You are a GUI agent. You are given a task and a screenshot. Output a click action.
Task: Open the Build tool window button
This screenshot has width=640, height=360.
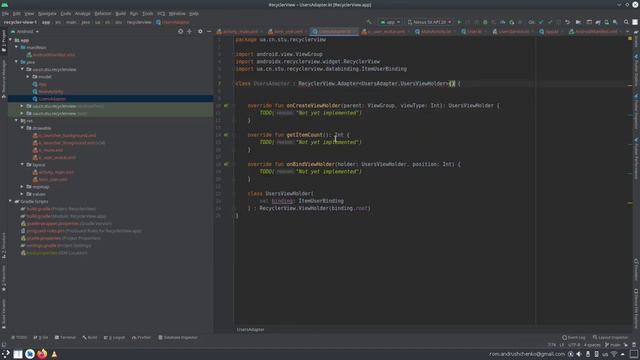(x=90, y=338)
